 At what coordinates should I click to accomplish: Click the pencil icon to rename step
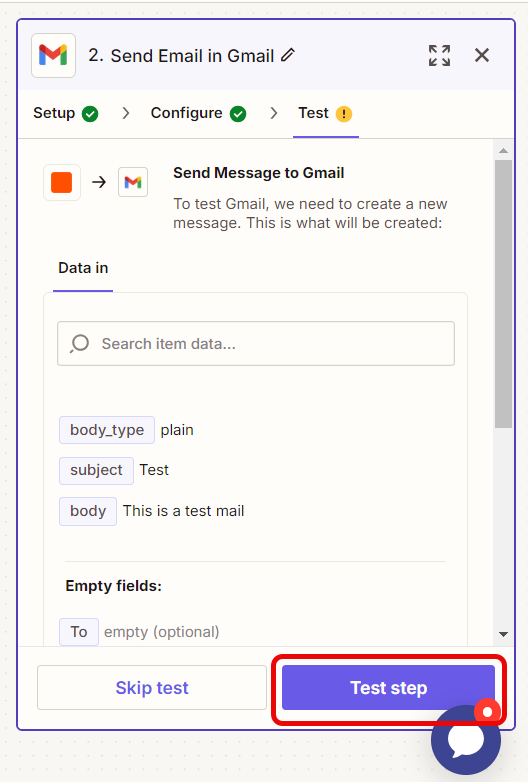[x=288, y=55]
